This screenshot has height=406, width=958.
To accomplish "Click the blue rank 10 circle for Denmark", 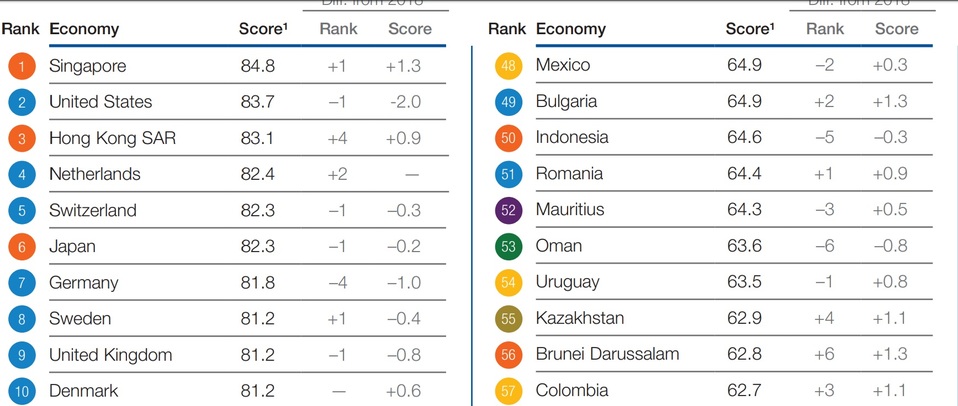I will click(20, 390).
